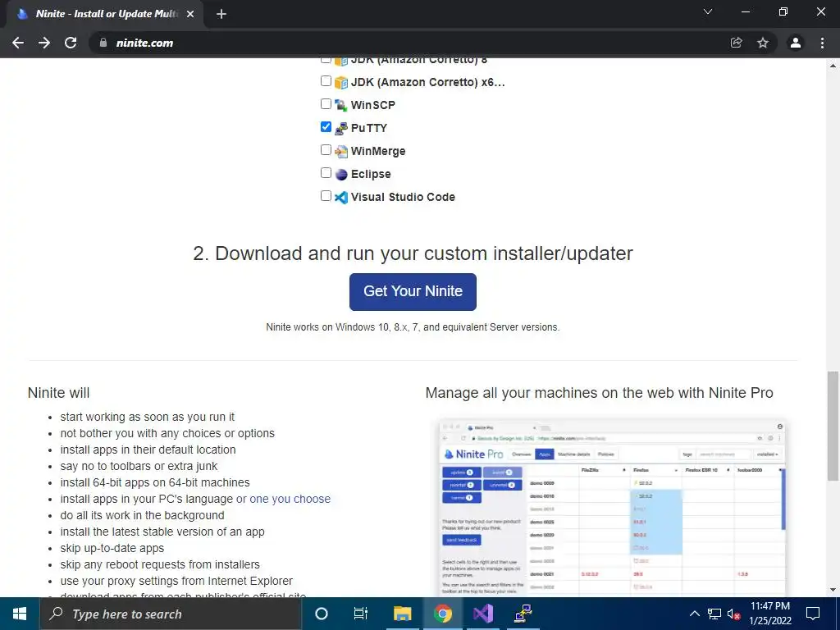Open Task View on the taskbar
Image resolution: width=840 pixels, height=630 pixels.
(x=361, y=614)
